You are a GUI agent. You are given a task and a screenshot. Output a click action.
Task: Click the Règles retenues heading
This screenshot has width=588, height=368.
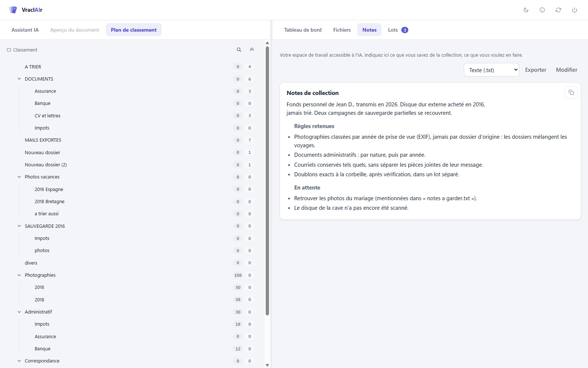tap(314, 126)
